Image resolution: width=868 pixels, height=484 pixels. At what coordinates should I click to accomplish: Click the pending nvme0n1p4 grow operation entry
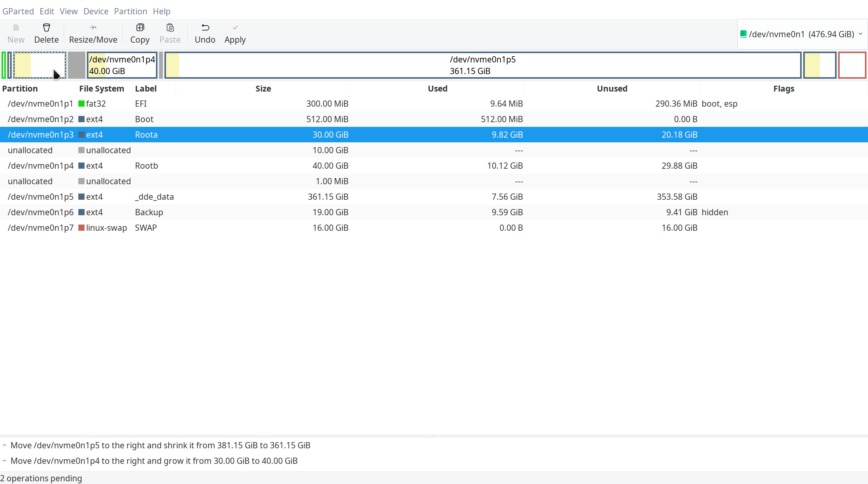coord(154,461)
